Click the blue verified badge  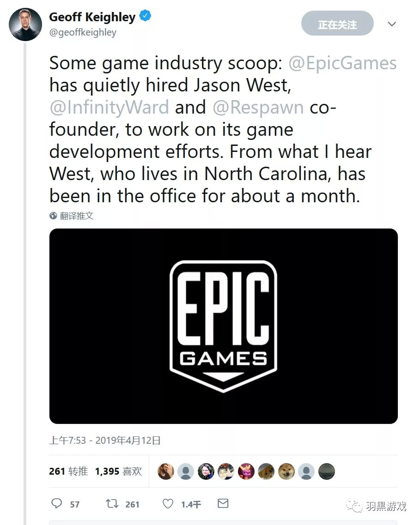click(146, 17)
